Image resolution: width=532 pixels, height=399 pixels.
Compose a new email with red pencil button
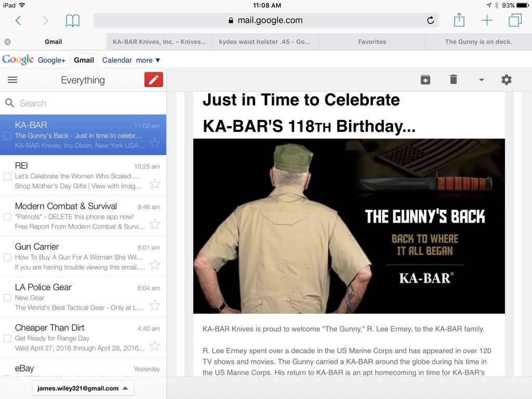coord(154,79)
